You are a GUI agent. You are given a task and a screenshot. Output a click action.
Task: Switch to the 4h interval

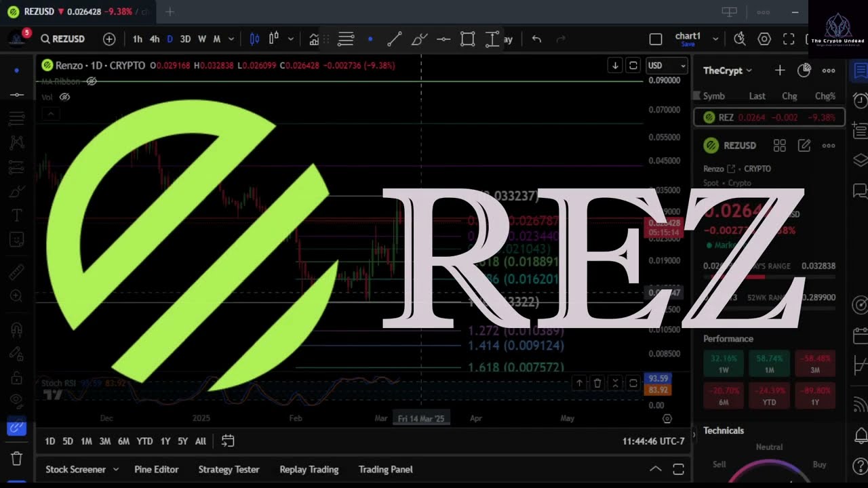[x=155, y=39]
